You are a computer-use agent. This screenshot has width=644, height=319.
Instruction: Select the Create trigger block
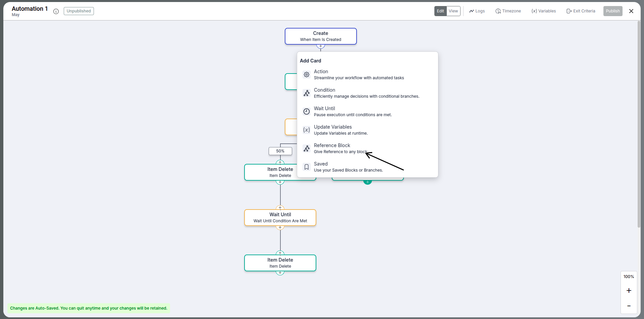(x=321, y=36)
